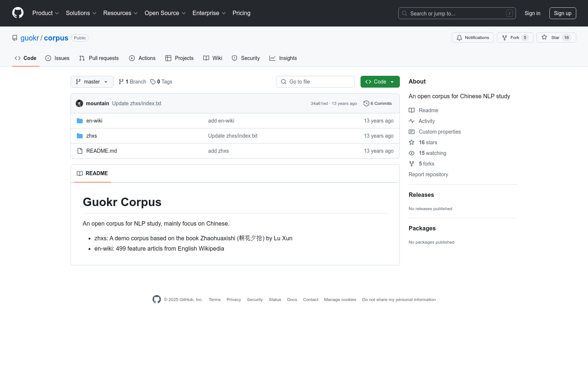The height and width of the screenshot is (368, 588).
Task: Open the Enterprise dropdown
Action: 209,13
